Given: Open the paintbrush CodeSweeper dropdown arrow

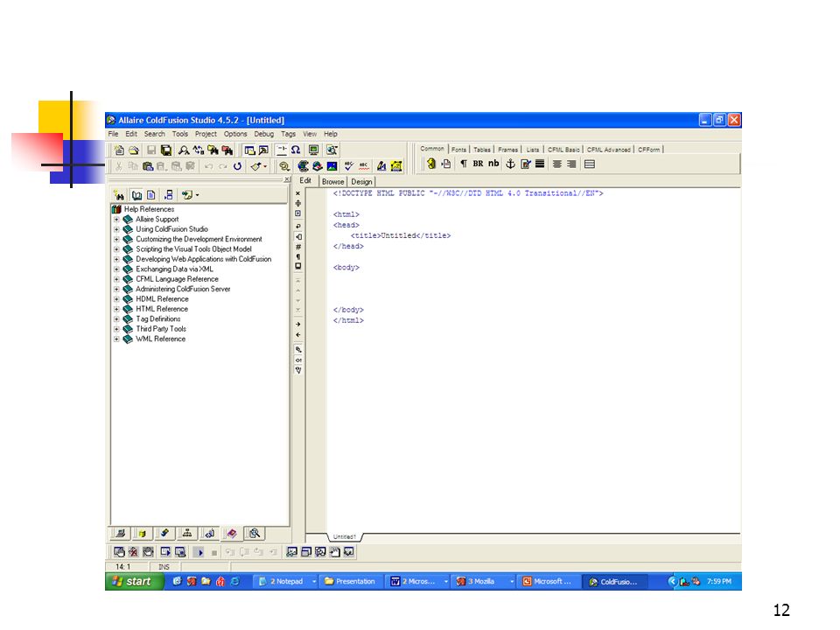Looking at the screenshot, I should point(265,166).
